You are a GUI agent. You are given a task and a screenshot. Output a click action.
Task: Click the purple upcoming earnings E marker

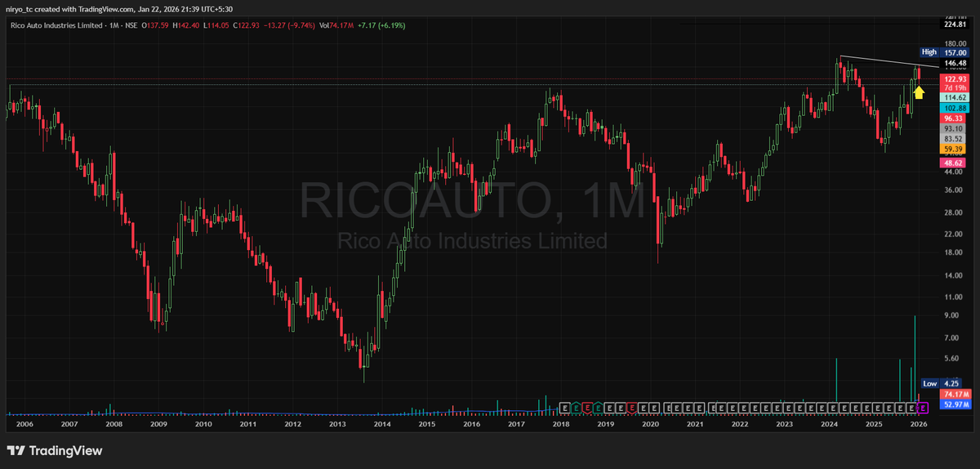(924, 406)
